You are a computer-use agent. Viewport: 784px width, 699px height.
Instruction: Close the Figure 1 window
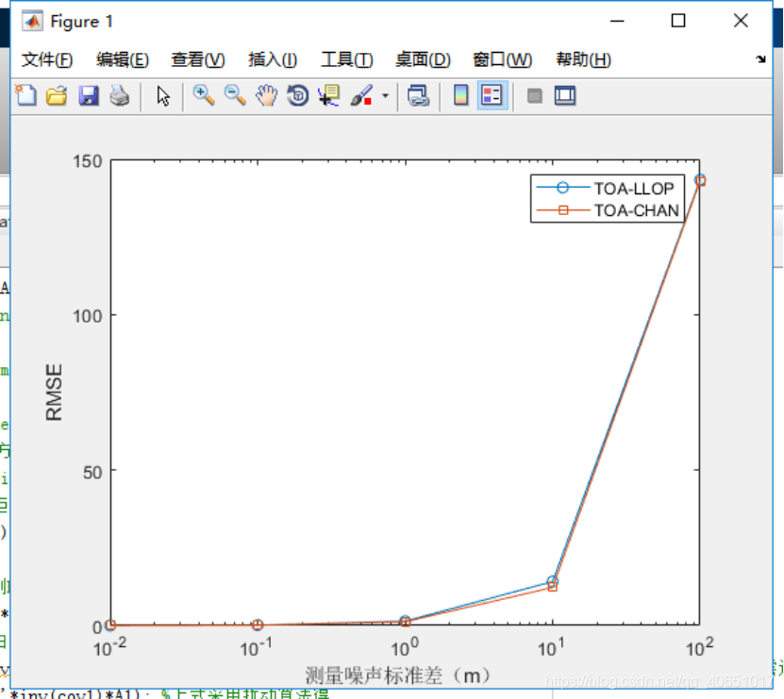pos(741,21)
